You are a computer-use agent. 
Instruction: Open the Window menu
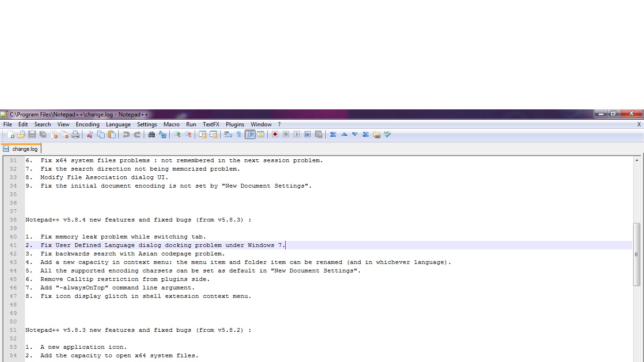point(261,124)
